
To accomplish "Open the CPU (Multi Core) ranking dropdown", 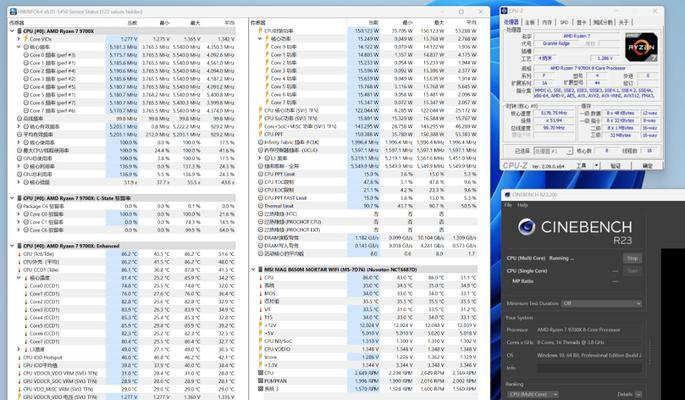I will pos(534,394).
